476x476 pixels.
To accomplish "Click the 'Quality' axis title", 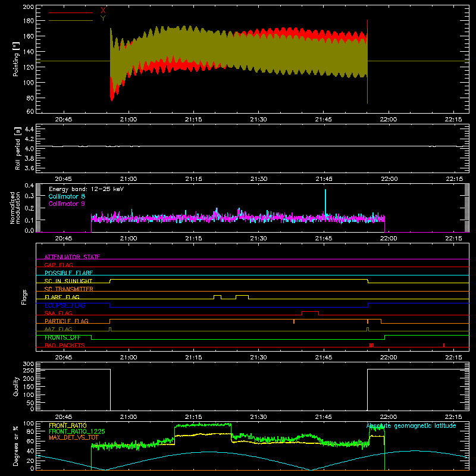I will 16,386.
